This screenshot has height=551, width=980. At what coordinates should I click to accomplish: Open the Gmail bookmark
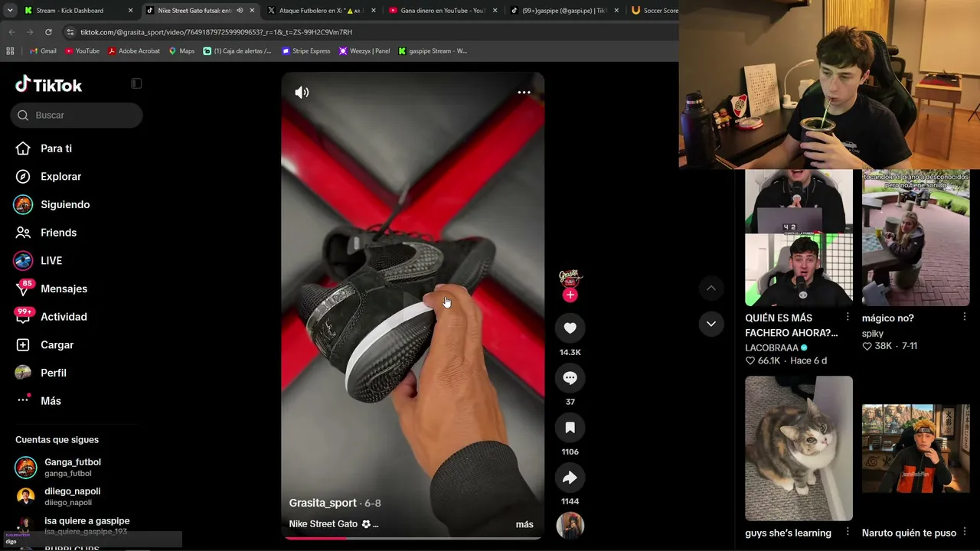(x=43, y=51)
